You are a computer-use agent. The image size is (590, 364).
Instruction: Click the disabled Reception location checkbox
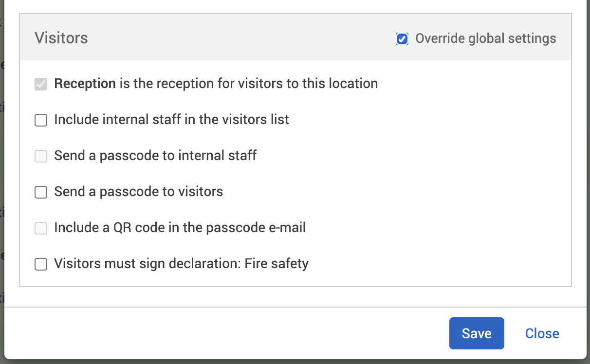tap(41, 84)
